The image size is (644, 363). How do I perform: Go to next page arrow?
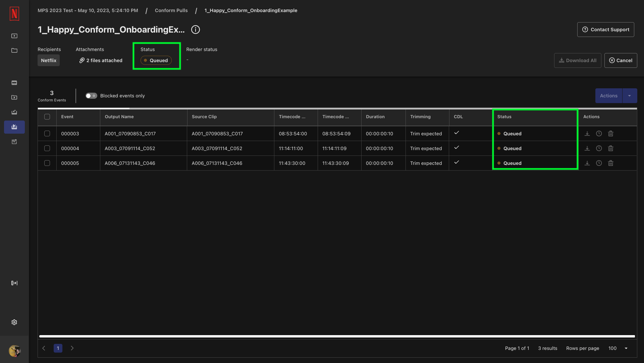pos(72,348)
